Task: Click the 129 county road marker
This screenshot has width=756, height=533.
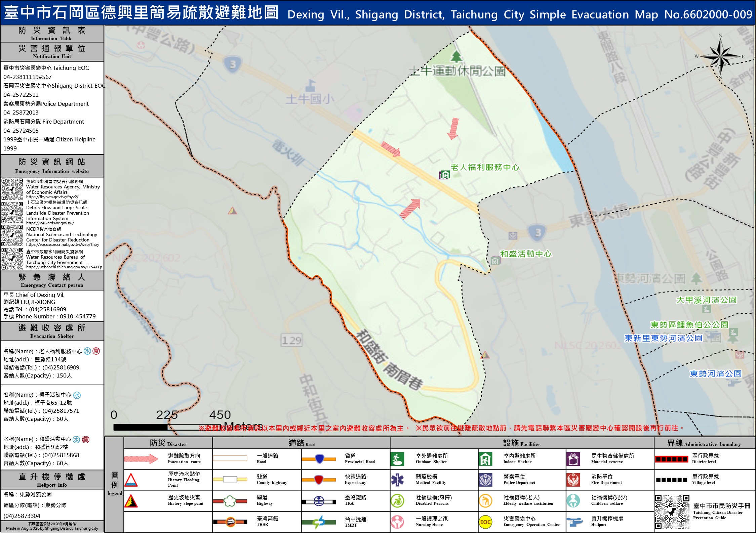Action: coord(291,341)
